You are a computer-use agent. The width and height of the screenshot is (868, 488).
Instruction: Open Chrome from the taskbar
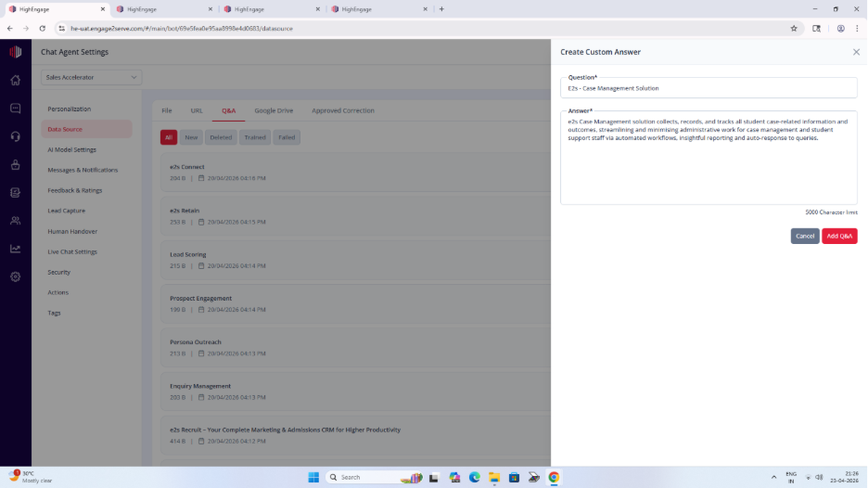point(555,478)
